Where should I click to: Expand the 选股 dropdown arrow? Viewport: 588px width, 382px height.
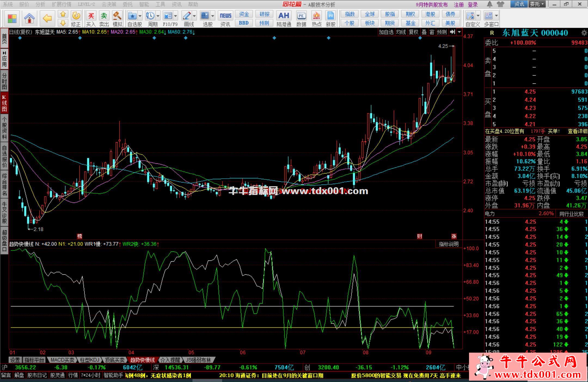click(x=213, y=16)
